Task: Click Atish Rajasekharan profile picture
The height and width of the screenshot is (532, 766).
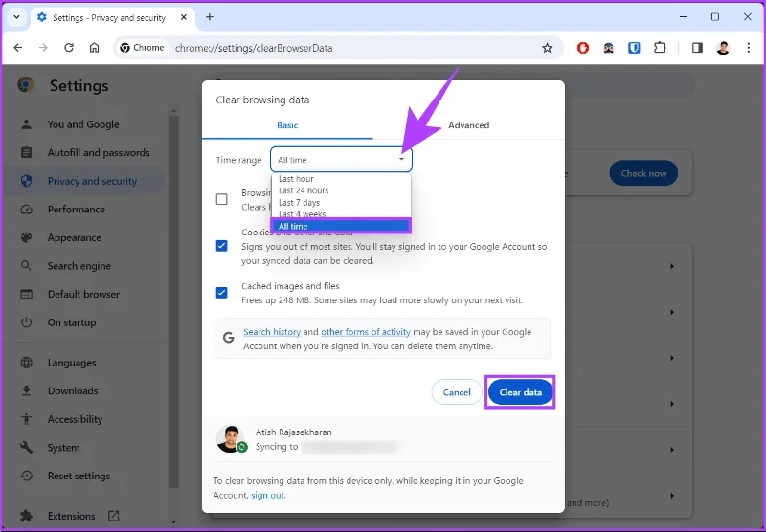Action: click(230, 438)
